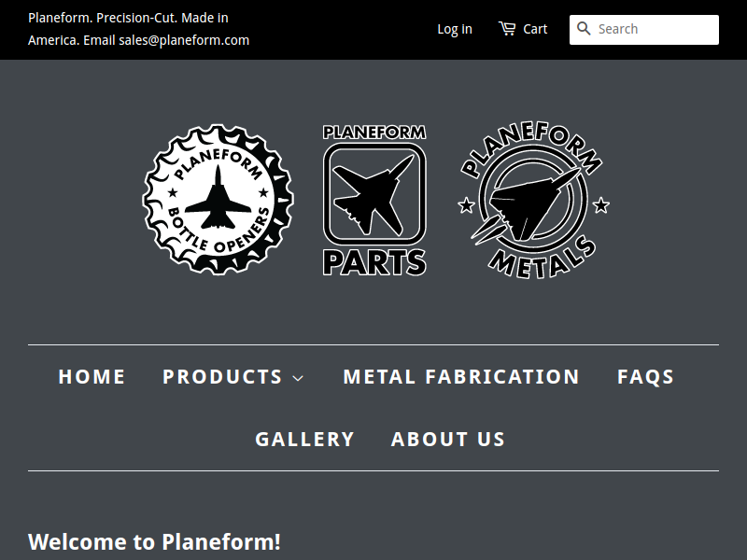The height and width of the screenshot is (560, 747).
Task: Open Metal Fabrication page
Action: 461,377
